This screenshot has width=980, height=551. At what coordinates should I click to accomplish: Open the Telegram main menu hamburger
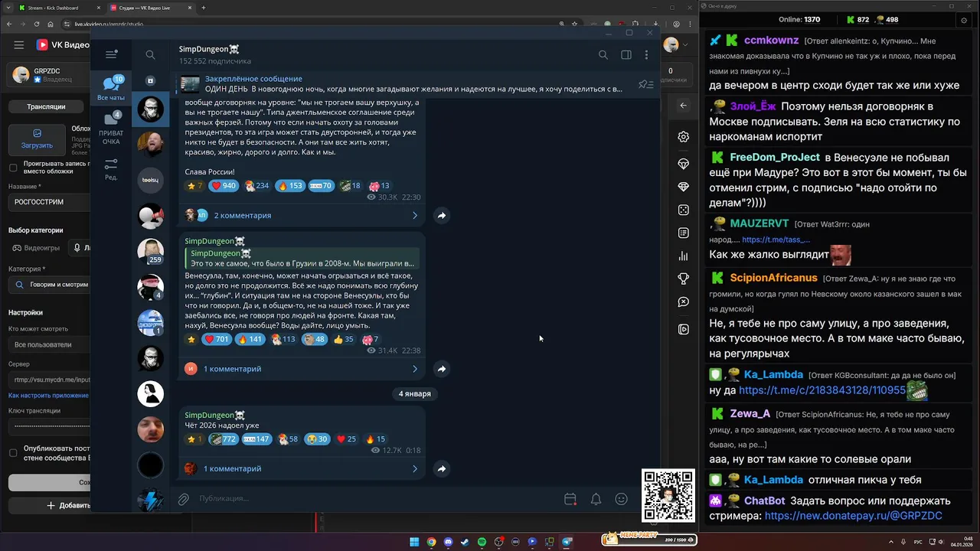coord(111,54)
